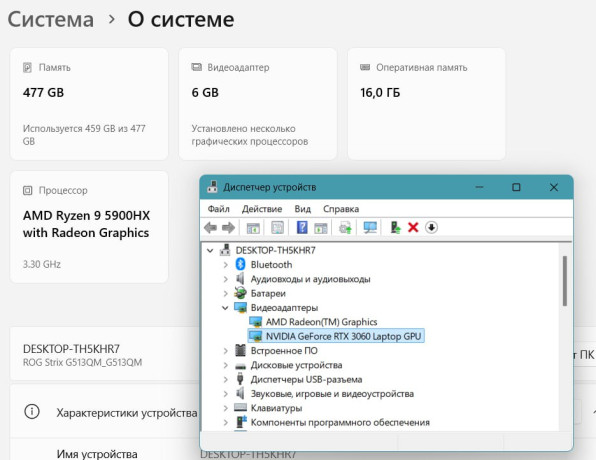This screenshot has height=460, width=596.
Task: Click the Аудиовходы speaker icon
Action: coord(240,279)
